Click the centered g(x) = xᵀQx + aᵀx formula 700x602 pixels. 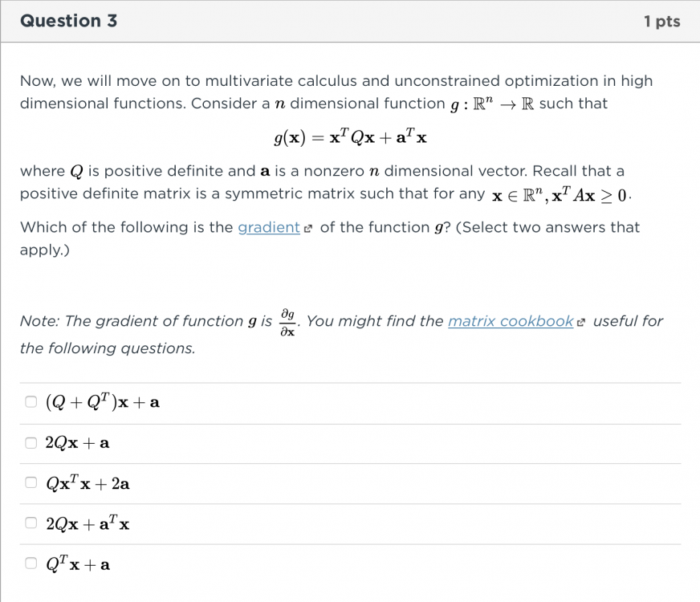[350, 137]
